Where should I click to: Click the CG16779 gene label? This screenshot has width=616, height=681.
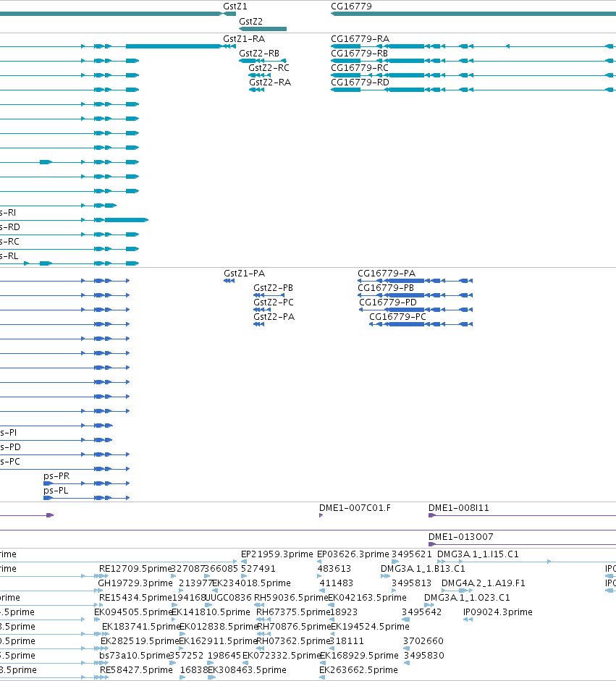pyautogui.click(x=351, y=7)
